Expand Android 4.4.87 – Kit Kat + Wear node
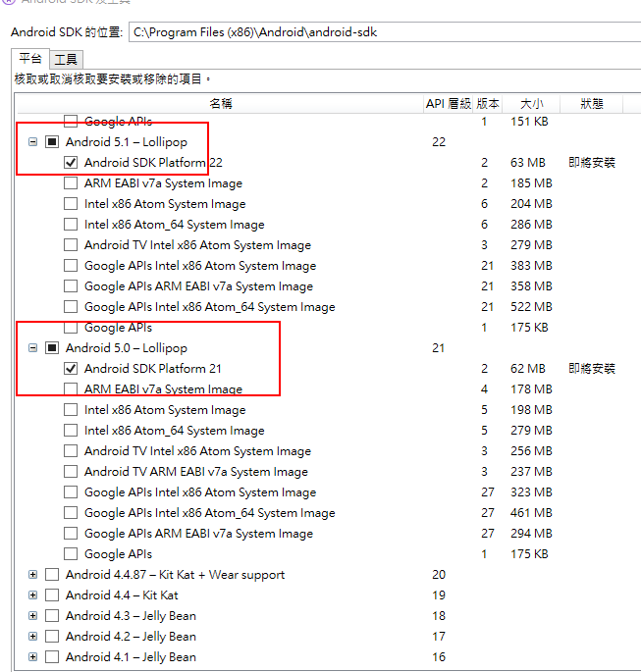Image resolution: width=641 pixels, height=672 pixels. [32, 574]
